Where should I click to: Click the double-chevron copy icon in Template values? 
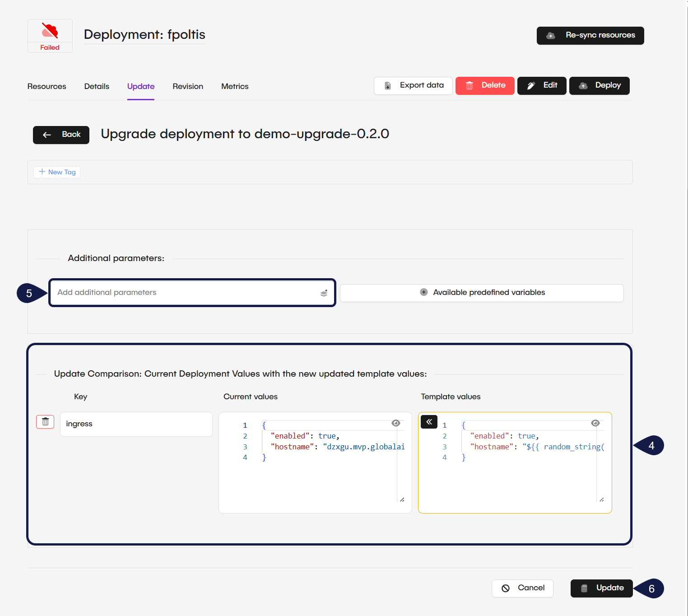[x=429, y=422]
